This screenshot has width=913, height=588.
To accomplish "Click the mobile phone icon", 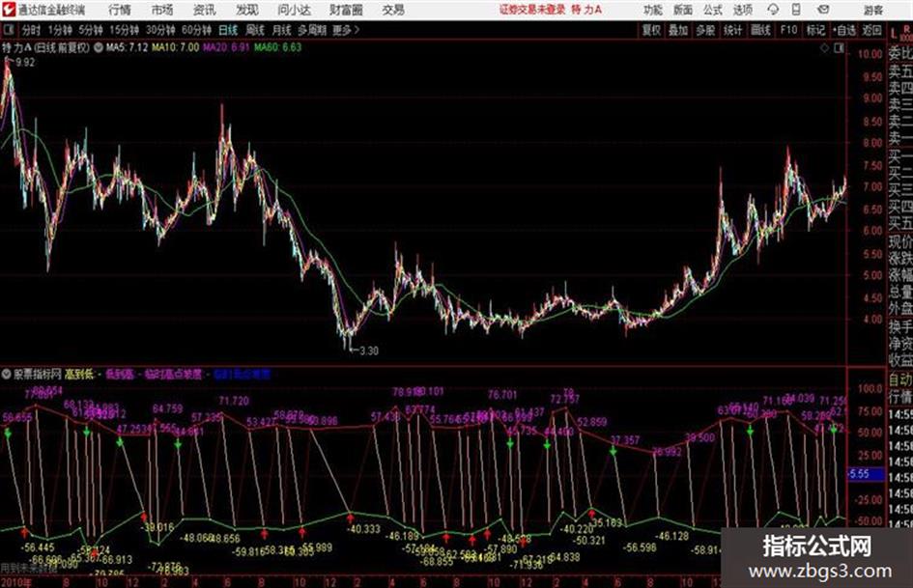I will coord(796,10).
